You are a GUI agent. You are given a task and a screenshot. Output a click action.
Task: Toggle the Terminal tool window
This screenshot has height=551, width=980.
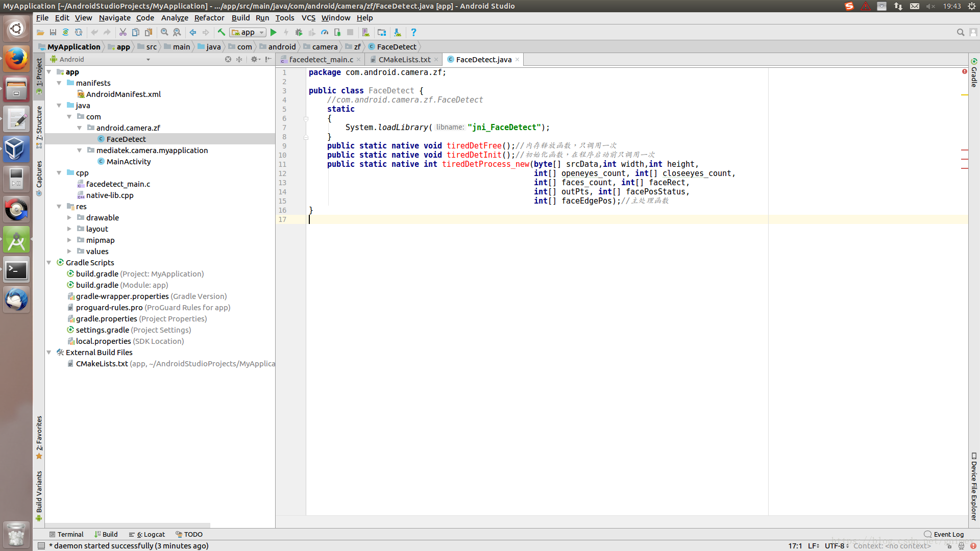click(66, 534)
